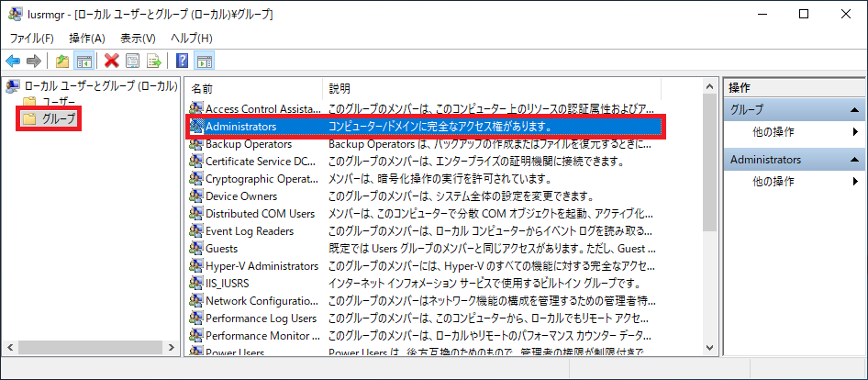The image size is (868, 380).
Task: Open the 操作(A) menu
Action: 87,39
